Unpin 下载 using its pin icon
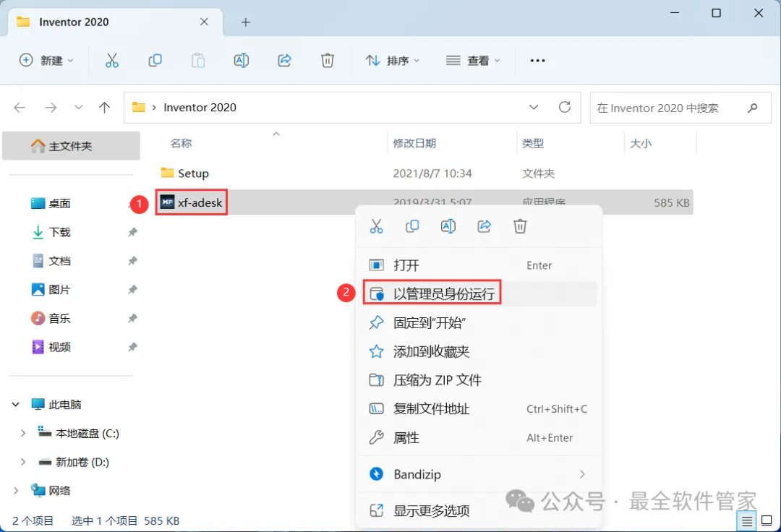Screen dimensions: 781x532 click(132, 233)
